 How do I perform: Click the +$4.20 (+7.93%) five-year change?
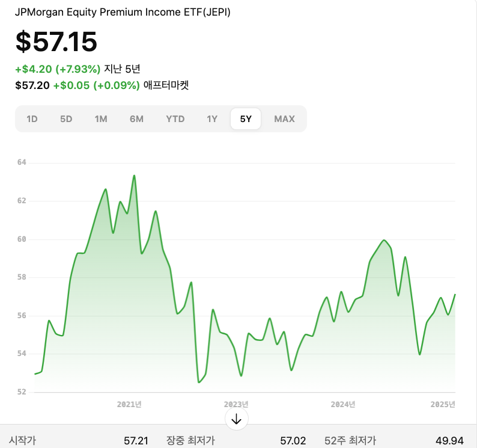tap(58, 69)
